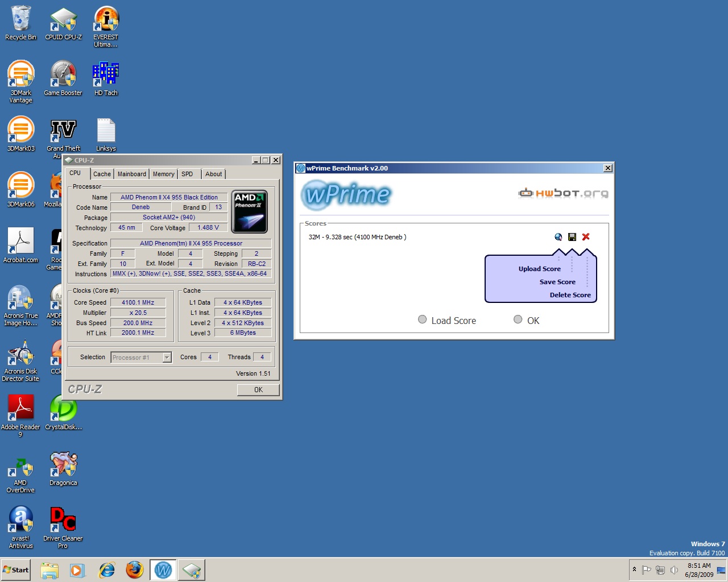Open the Acrobat.com desktop shortcut

[x=20, y=245]
